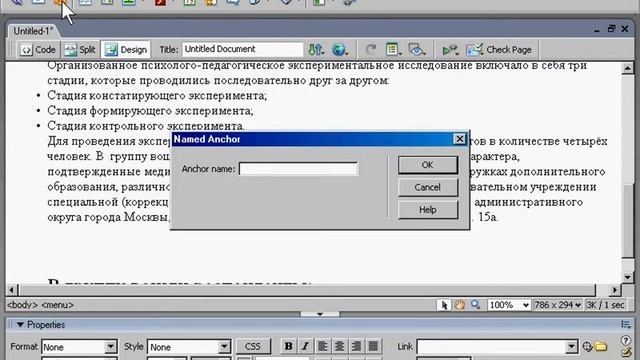Restore the document window
Screen dimensions: 640x360
(611, 29)
